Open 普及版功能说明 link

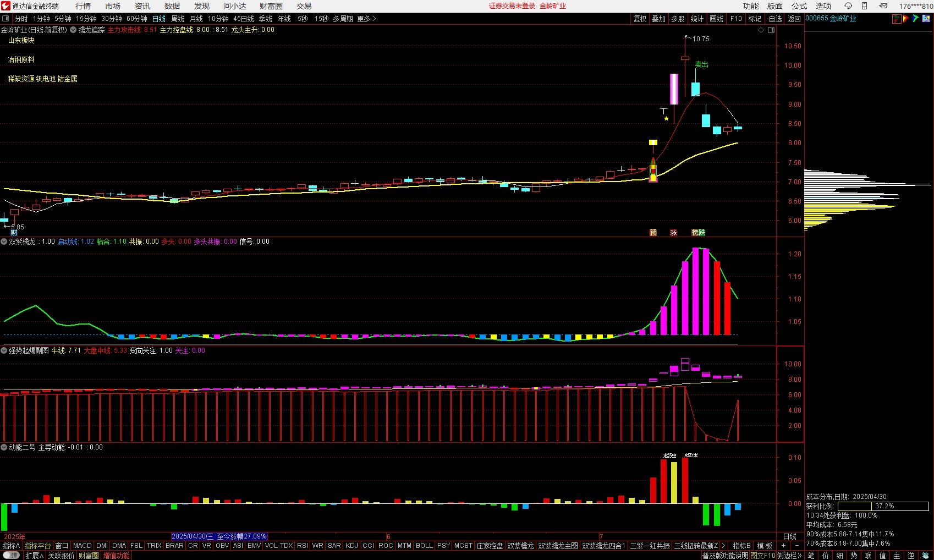click(725, 556)
